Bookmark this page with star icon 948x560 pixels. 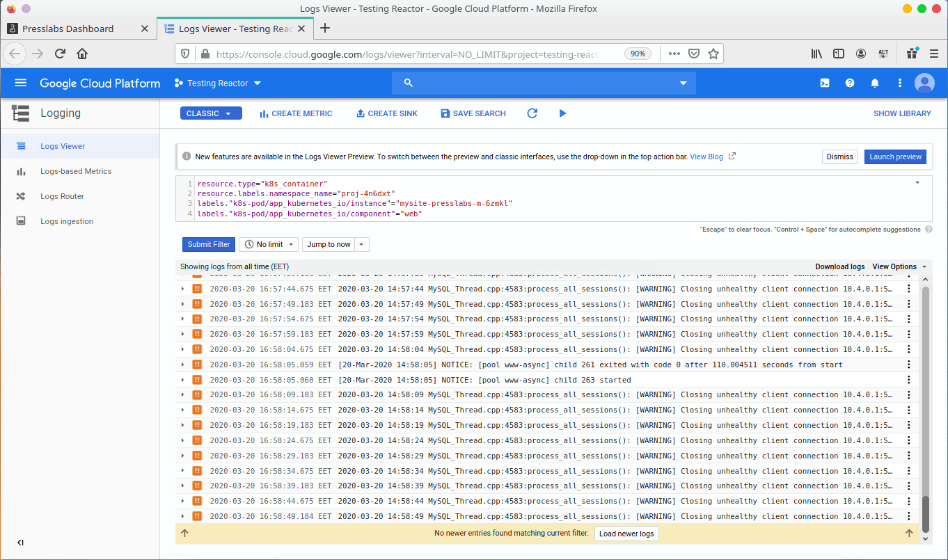pos(713,54)
